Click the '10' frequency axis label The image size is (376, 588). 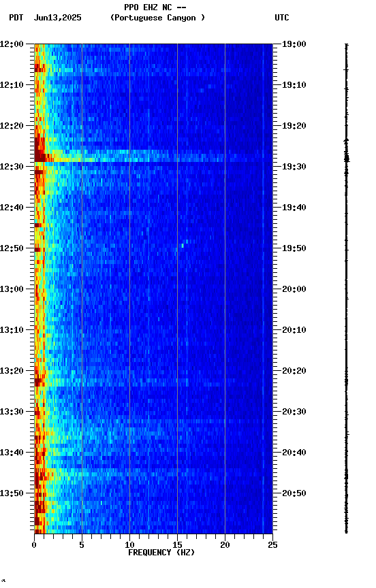(x=129, y=545)
